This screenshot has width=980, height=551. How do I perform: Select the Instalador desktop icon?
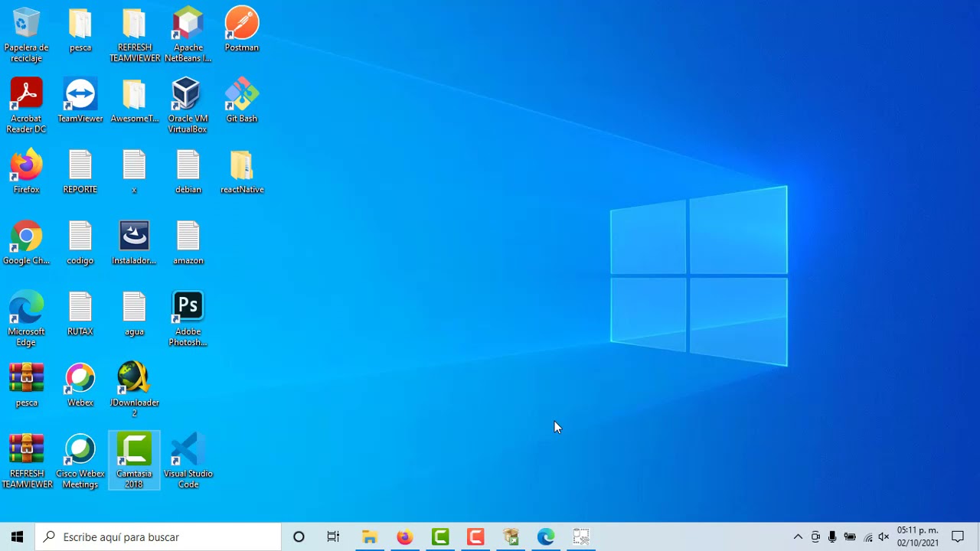point(134,243)
